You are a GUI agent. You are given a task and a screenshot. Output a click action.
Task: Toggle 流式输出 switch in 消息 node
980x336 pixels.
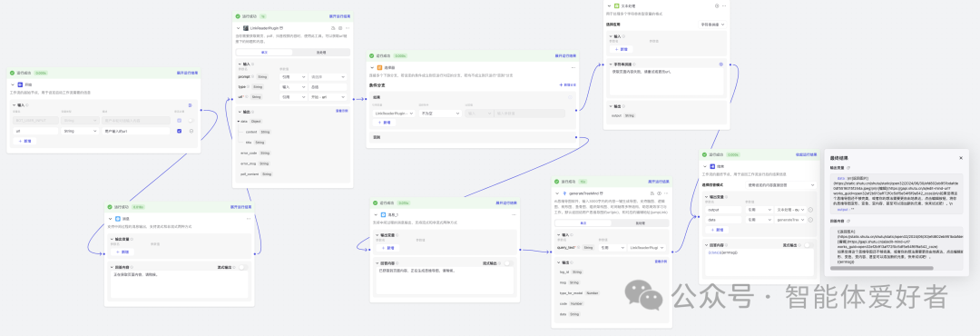click(242, 267)
